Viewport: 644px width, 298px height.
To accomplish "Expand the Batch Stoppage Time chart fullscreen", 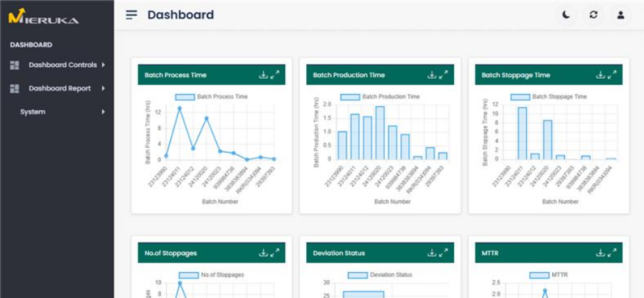I will pos(612,75).
